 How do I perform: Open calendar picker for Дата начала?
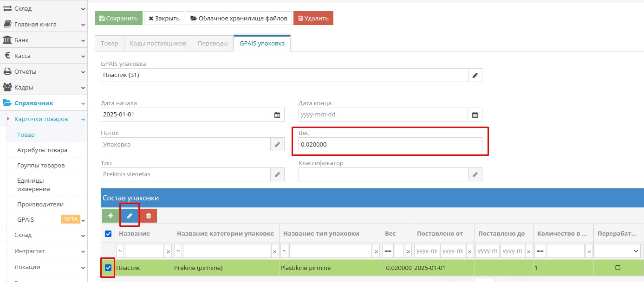(x=277, y=115)
